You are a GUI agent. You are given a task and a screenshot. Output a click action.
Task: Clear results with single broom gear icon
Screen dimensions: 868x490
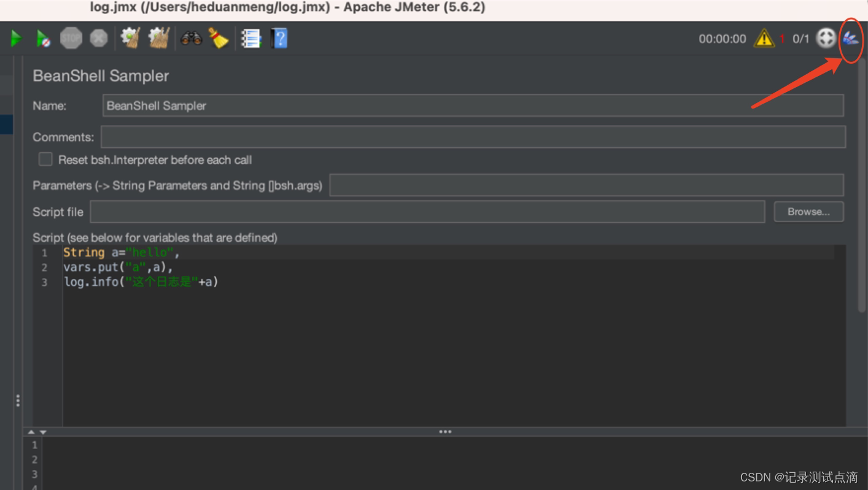(x=130, y=38)
